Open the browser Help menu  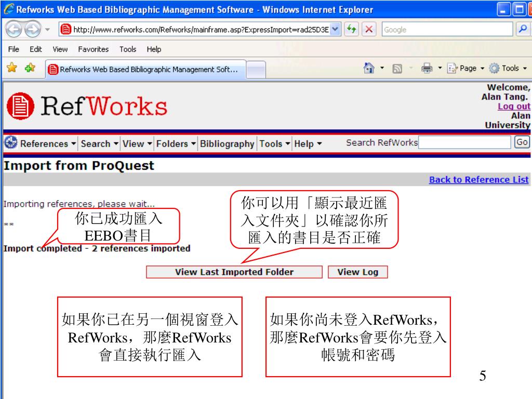coord(154,49)
